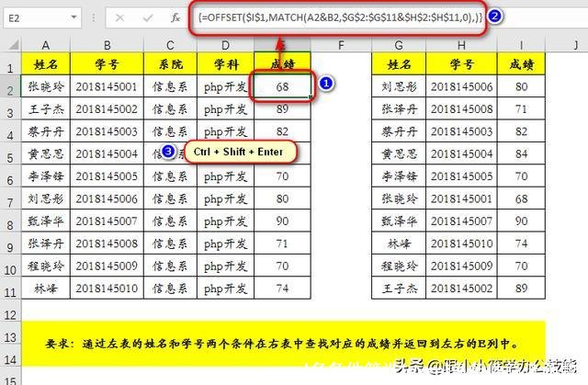
Task: Click the OFFSET formula in formula bar
Action: click(x=340, y=17)
